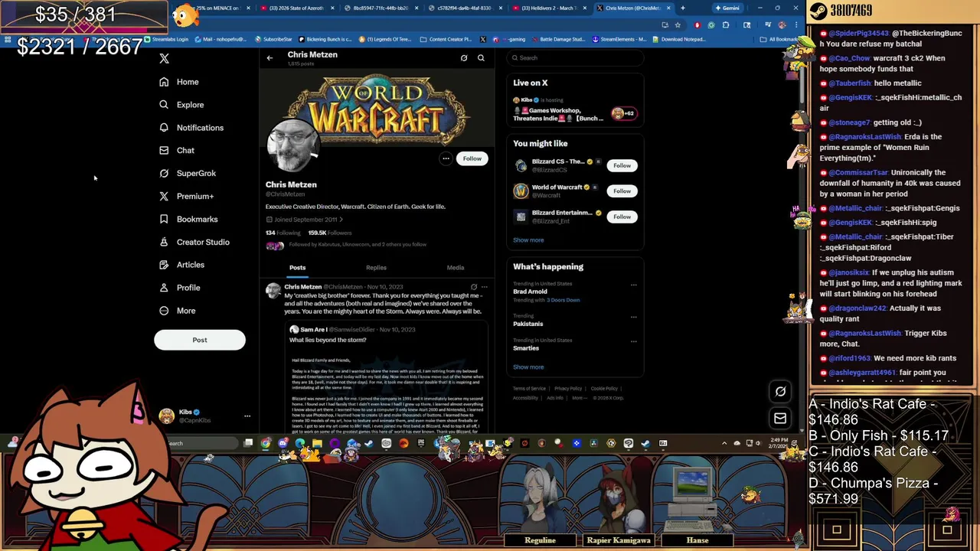Open the floating Messages envelope button

coord(780,419)
